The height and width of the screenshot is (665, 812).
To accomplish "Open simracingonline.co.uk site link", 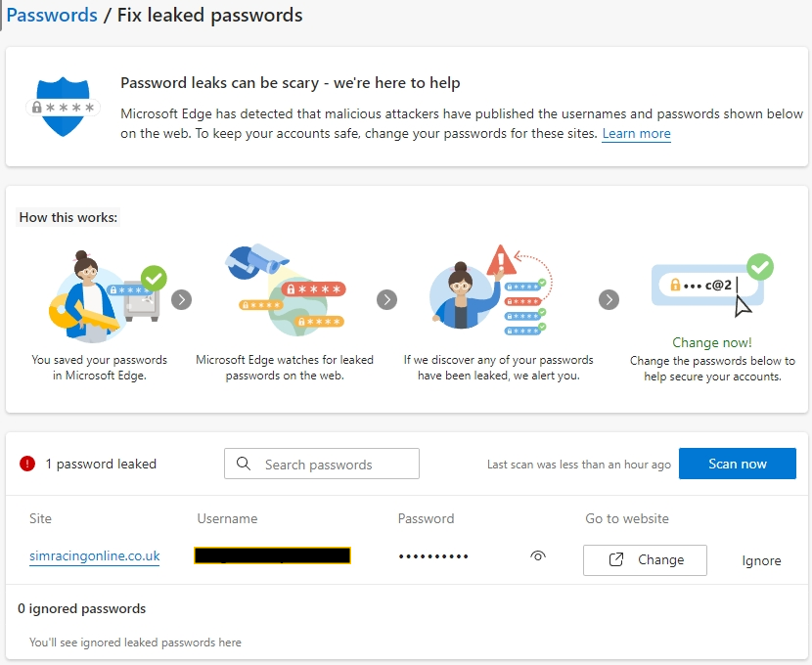I will pos(94,555).
